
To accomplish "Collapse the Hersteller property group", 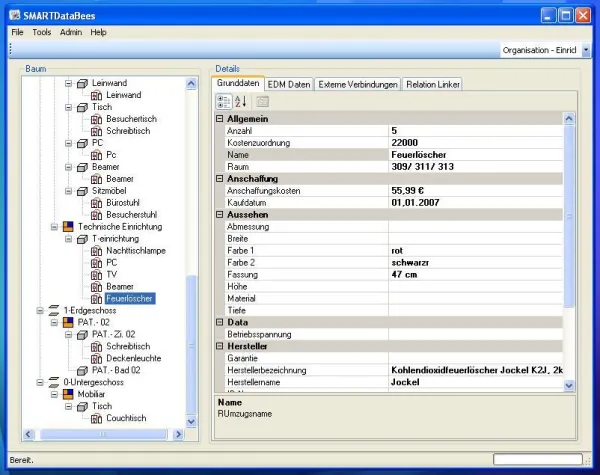I will click(220, 346).
